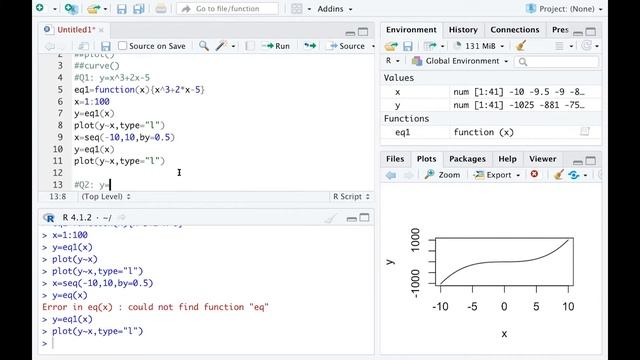Click the Save All documents icon
Viewport: 640px width, 360px height.
click(x=139, y=9)
